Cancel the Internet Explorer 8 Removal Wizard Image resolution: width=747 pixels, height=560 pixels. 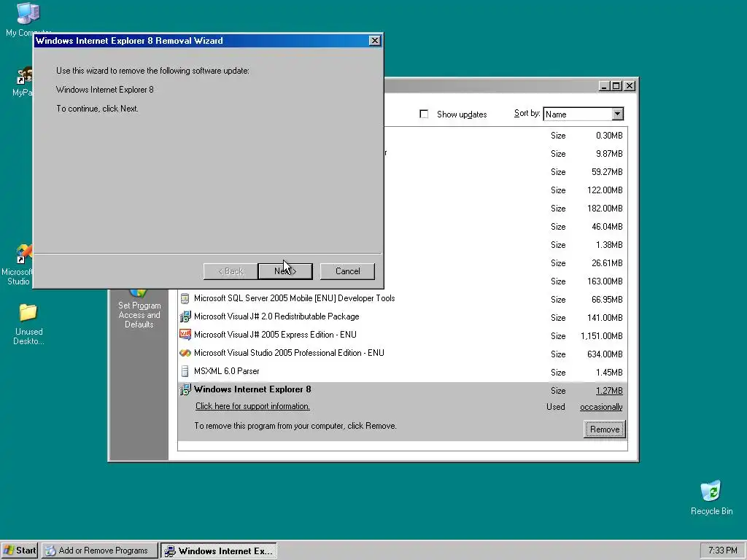tap(347, 271)
